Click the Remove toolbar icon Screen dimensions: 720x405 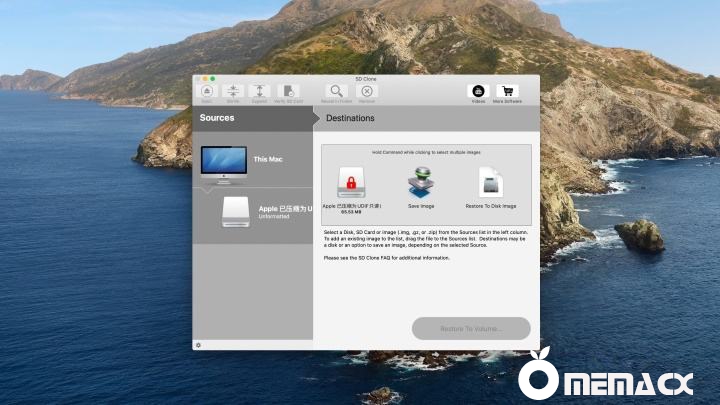(367, 91)
